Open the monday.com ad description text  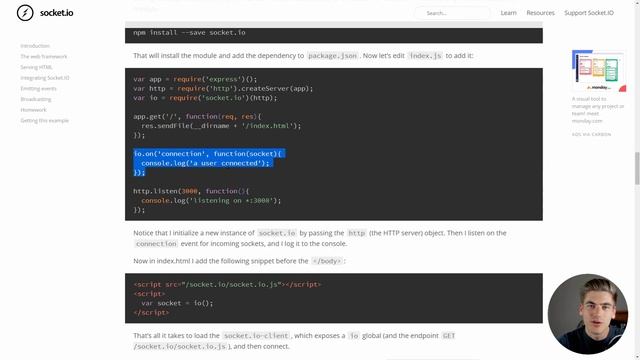click(598, 110)
